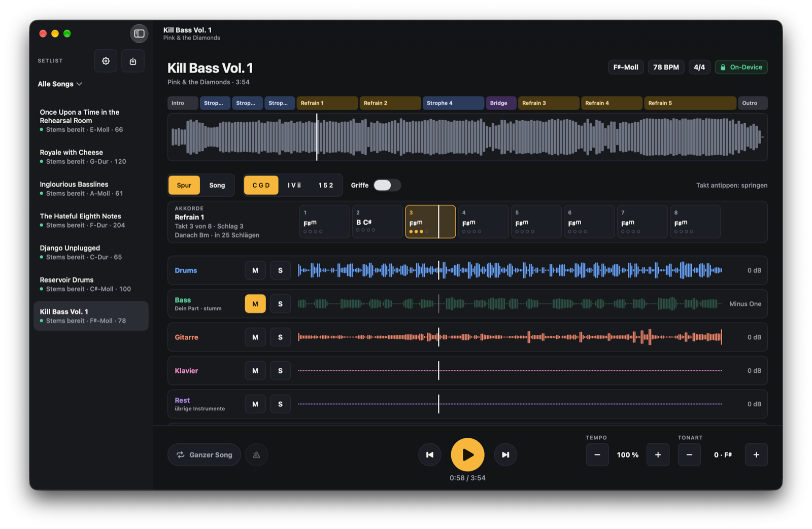Toggle the sidebar panel icon
The width and height of the screenshot is (812, 529).
[x=139, y=33]
